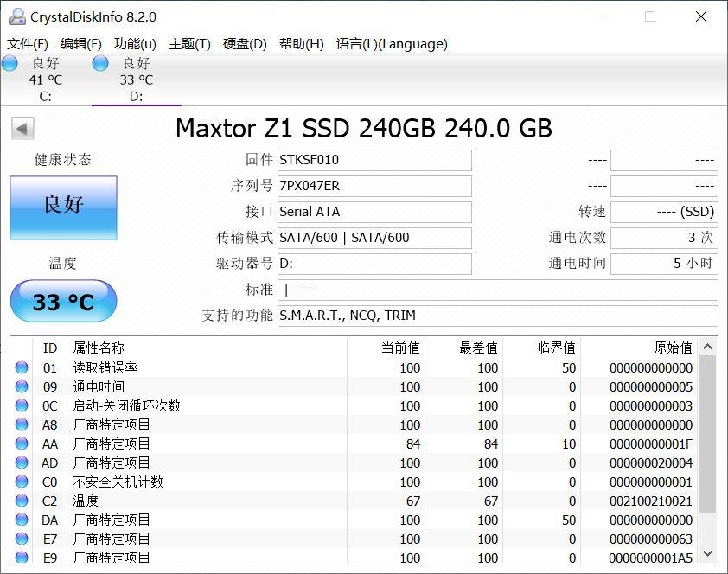Viewport: 728px width, 574px height.
Task: Click the CrystalDiskInfo title bar app icon
Action: tap(16, 16)
